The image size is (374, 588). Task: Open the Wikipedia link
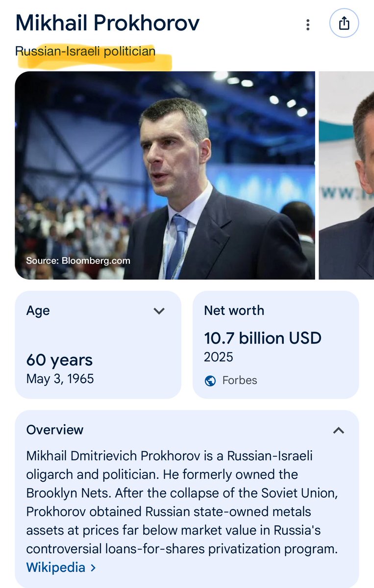(x=55, y=568)
